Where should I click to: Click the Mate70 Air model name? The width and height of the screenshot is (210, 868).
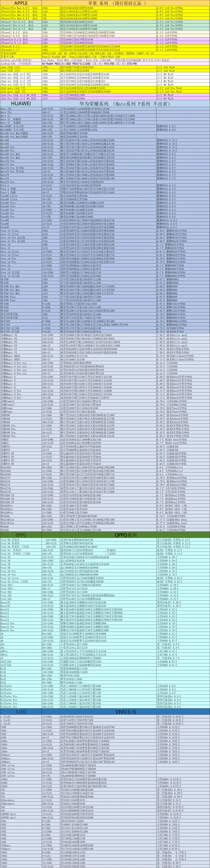pyautogui.click(x=7, y=182)
